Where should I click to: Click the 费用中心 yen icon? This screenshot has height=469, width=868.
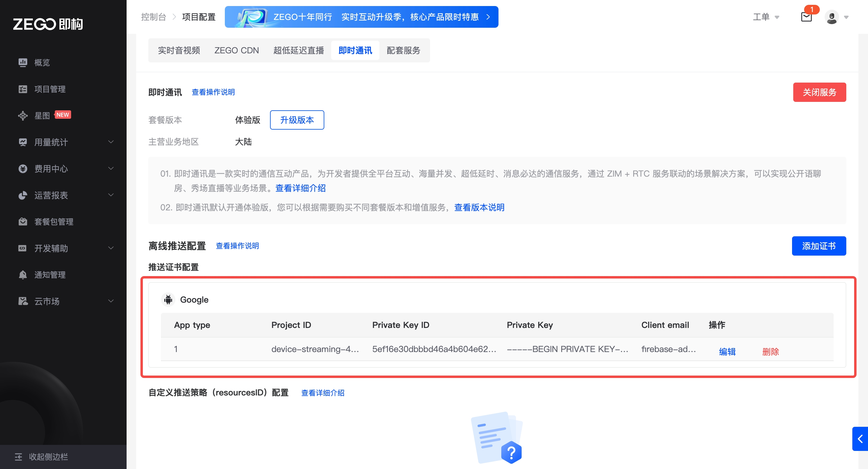[23, 169]
